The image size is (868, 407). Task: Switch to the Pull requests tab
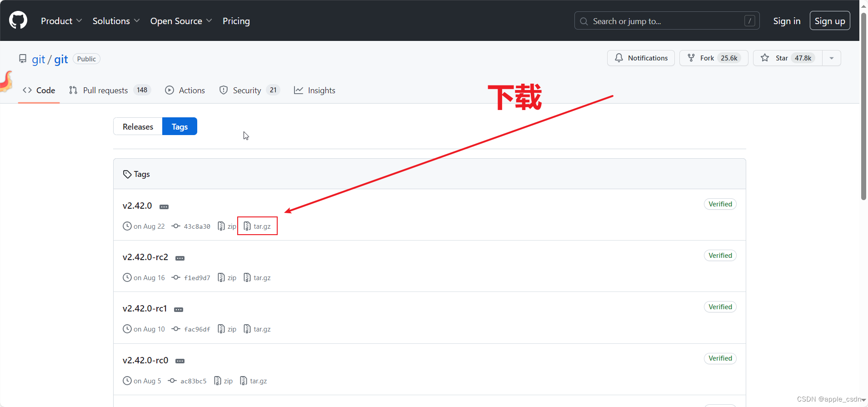tap(110, 90)
